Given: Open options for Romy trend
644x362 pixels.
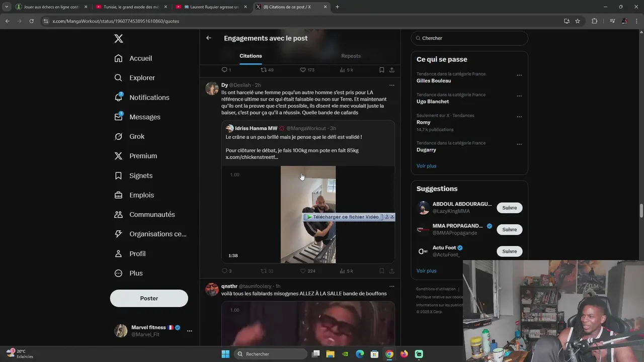Looking at the screenshot, I should click(x=519, y=117).
